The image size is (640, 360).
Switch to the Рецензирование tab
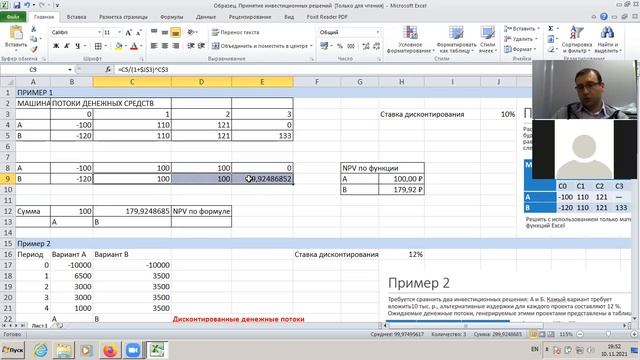pyautogui.click(x=250, y=17)
